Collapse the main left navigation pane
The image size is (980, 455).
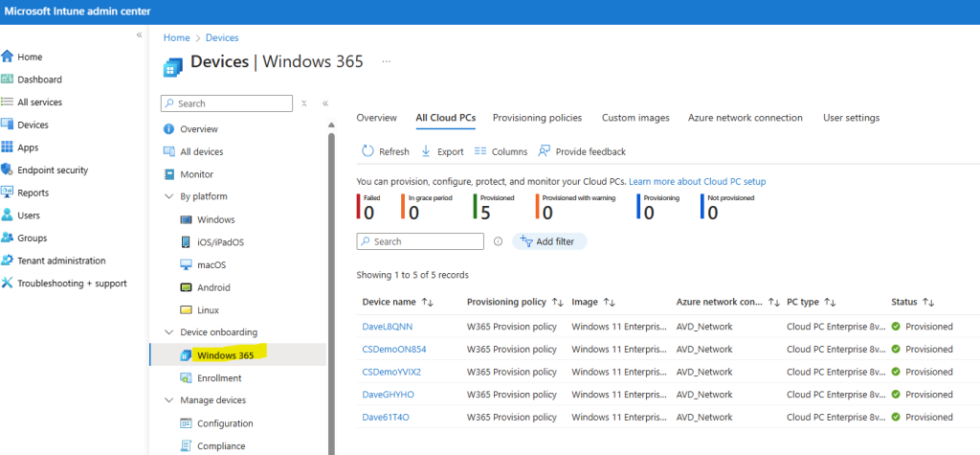pos(140,34)
